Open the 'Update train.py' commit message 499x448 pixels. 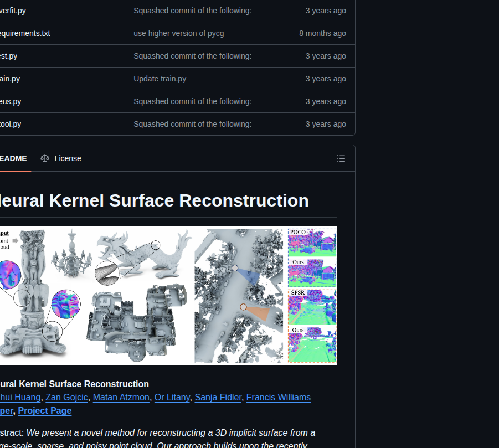(160, 79)
